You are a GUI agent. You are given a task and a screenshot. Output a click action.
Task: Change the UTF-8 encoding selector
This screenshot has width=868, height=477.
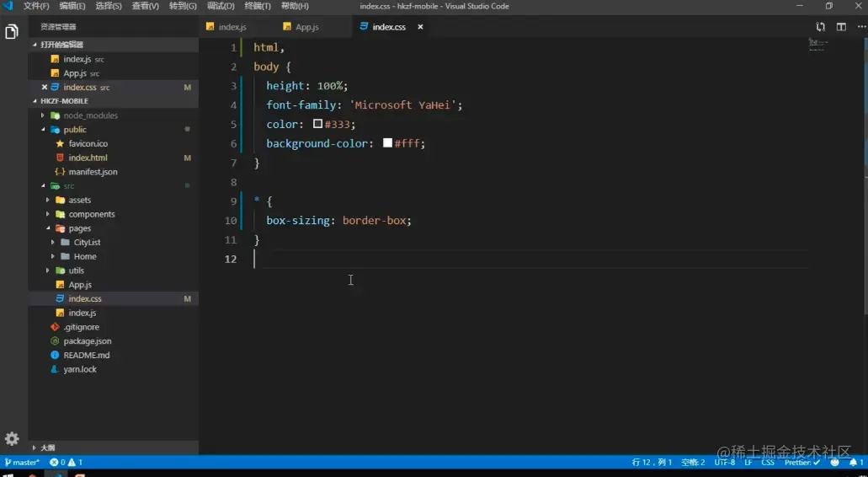click(x=725, y=462)
